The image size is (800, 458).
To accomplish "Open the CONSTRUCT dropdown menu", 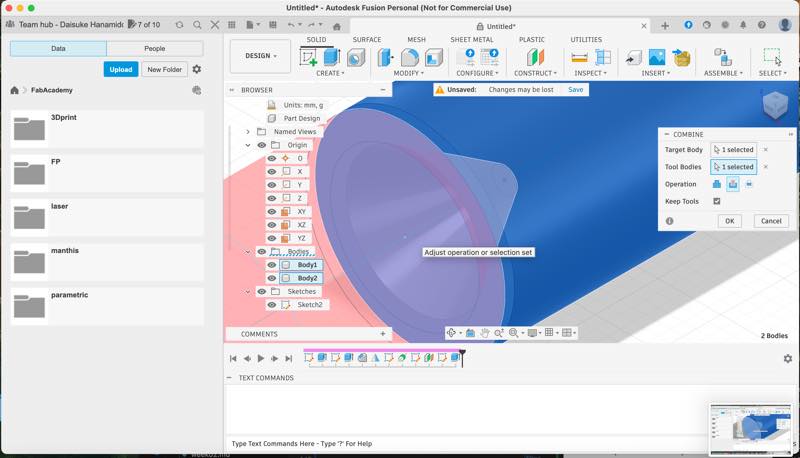I will pos(535,73).
